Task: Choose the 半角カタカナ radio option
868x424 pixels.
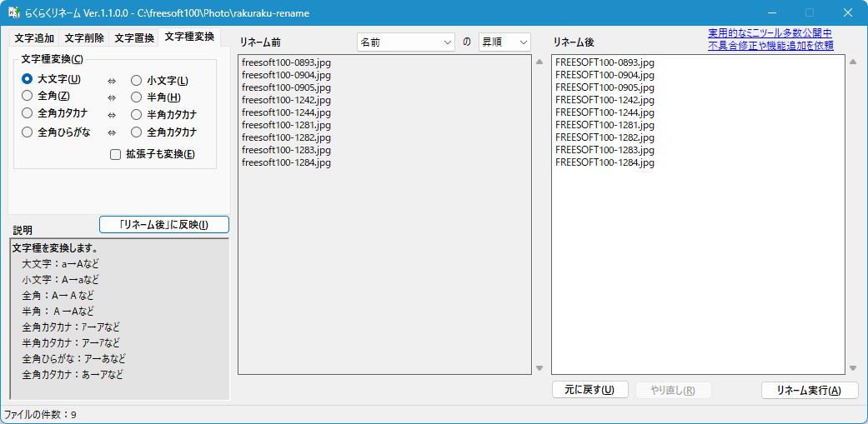Action: coord(137,114)
